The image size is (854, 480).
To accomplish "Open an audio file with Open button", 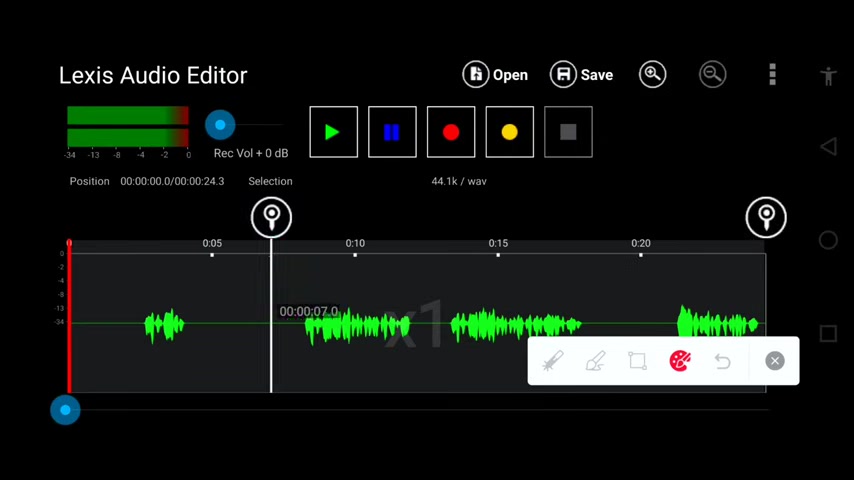I will (495, 75).
